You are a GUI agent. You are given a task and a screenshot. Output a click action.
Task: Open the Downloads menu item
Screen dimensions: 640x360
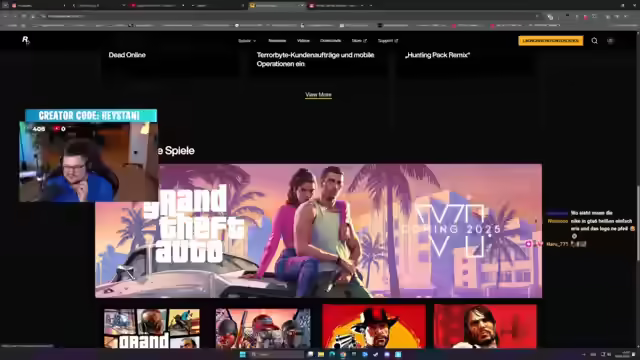(331, 41)
